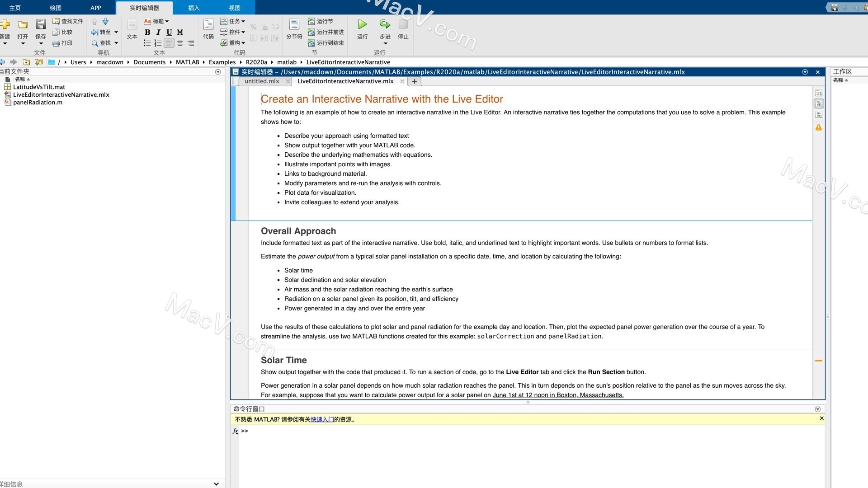Click Run Section (运行节)

pyautogui.click(x=321, y=21)
